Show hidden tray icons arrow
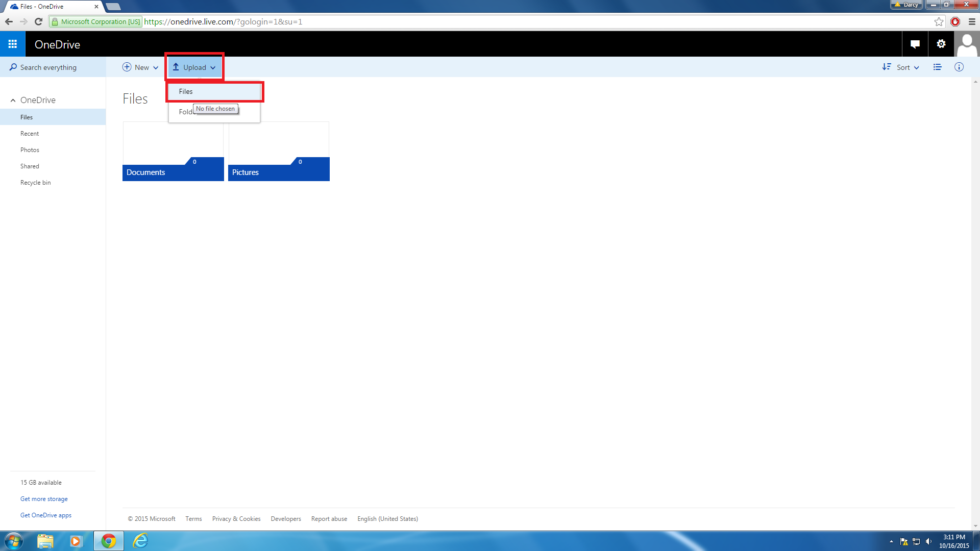This screenshot has height=551, width=980. coord(891,542)
